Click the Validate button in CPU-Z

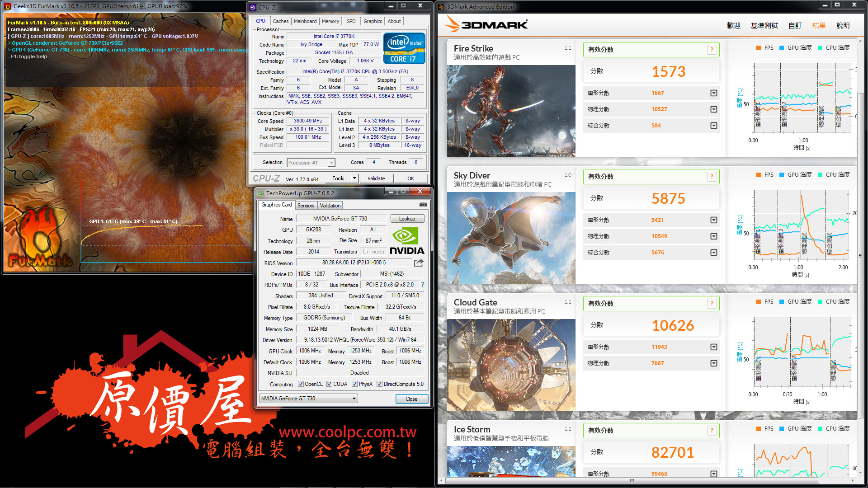click(376, 178)
